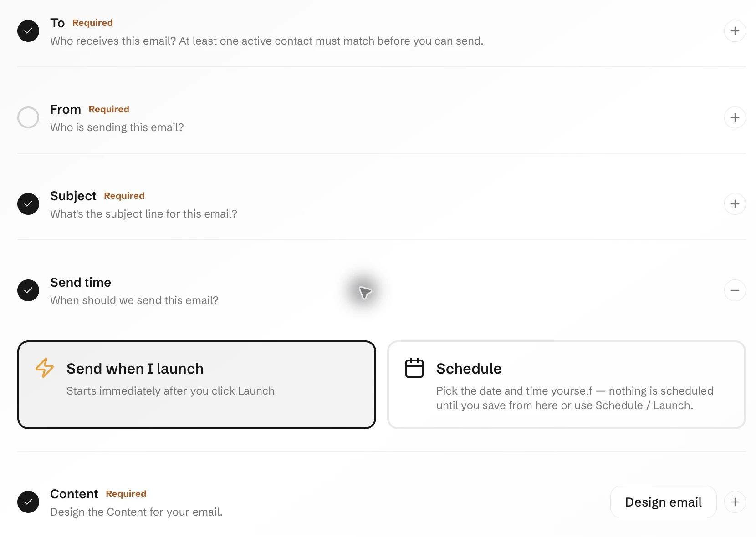The width and height of the screenshot is (756, 537).
Task: Expand the Content section plus icon
Action: click(x=735, y=502)
